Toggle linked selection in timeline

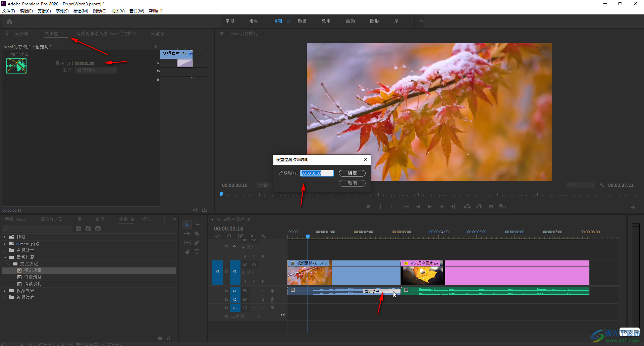point(240,236)
